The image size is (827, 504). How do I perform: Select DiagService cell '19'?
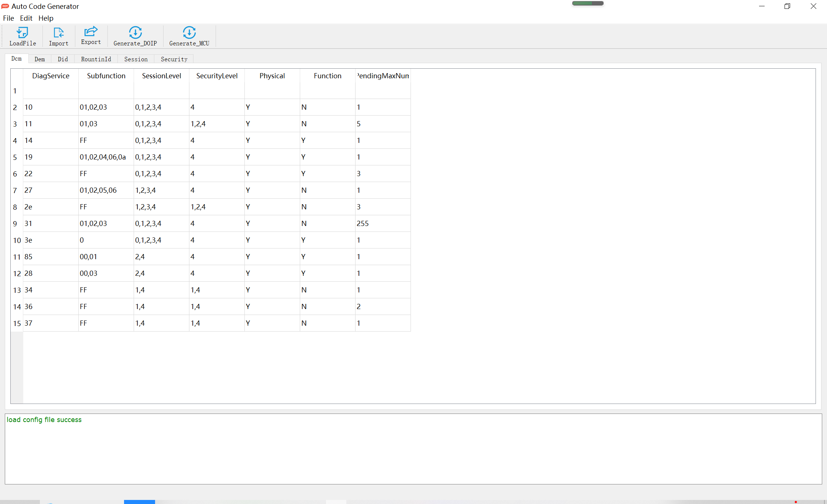51,157
